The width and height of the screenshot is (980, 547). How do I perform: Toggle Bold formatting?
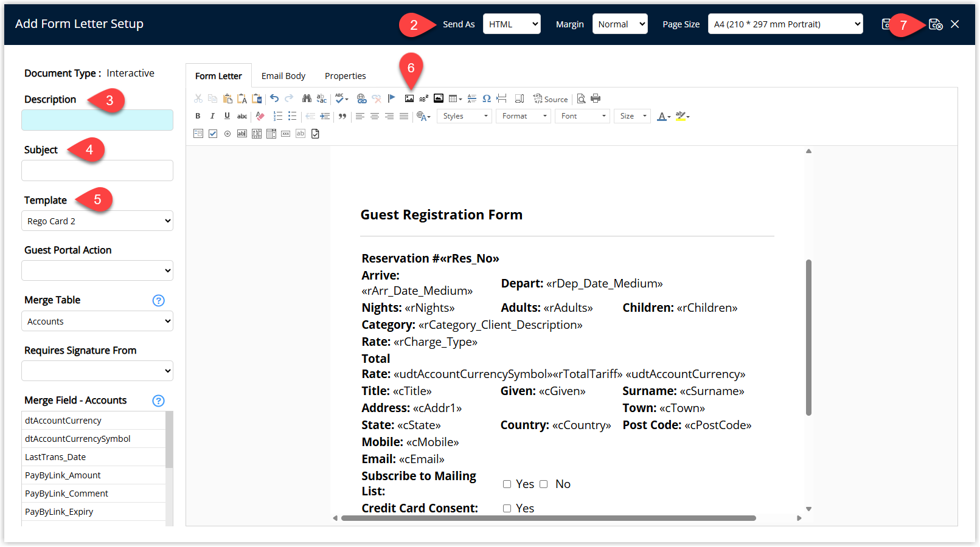(198, 116)
